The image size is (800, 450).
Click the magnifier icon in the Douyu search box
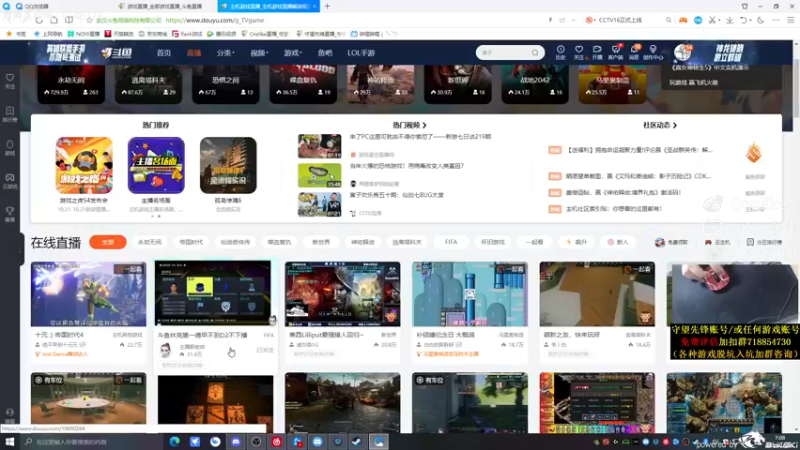(535, 53)
